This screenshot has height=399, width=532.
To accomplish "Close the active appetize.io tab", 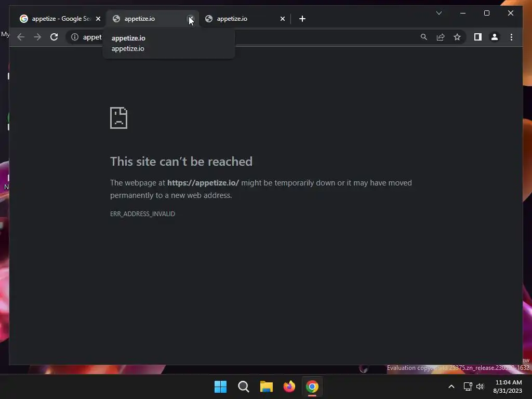I will (x=191, y=19).
